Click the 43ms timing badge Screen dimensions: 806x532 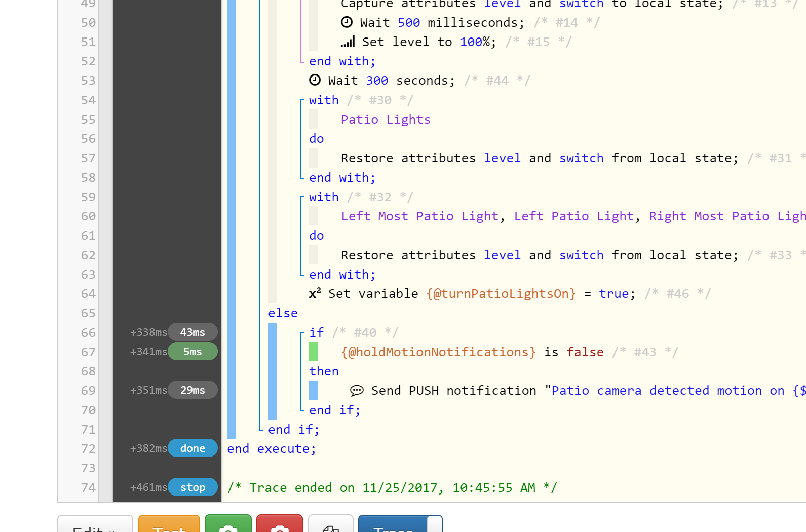193,332
